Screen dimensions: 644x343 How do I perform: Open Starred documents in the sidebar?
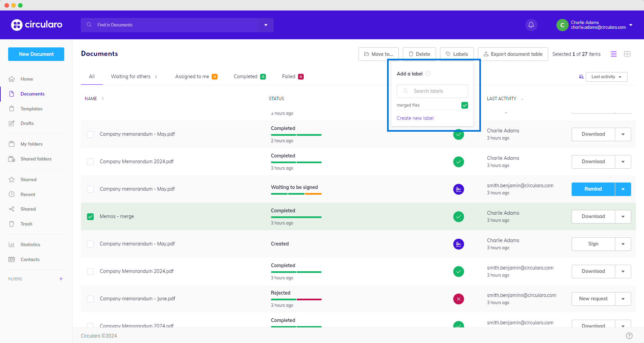[28, 179]
